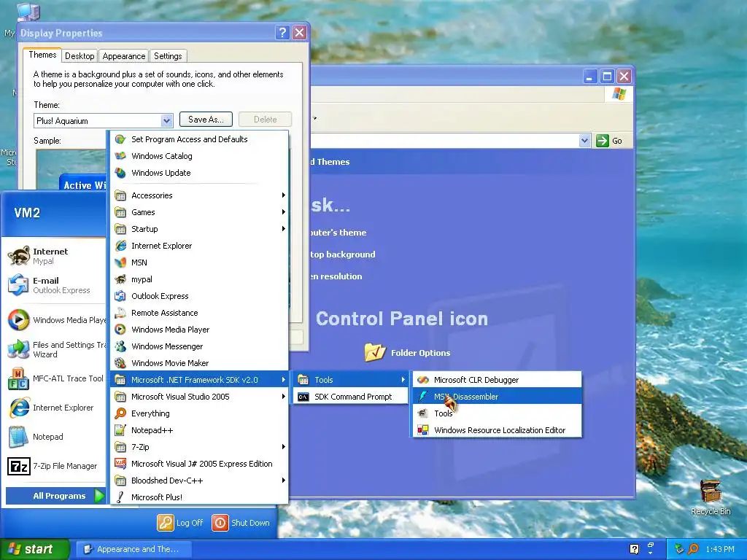
Task: Launch mypal from programs menu
Action: [x=199, y=279]
